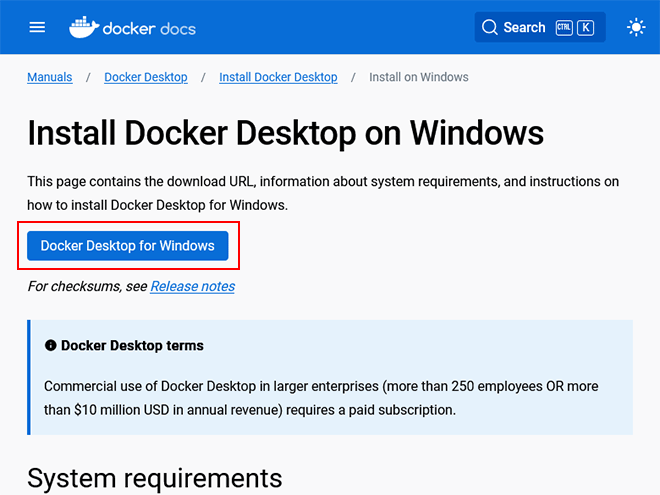Screen dimensions: 660x495
Task: Click the 'Install on Windows' breadcrumb text
Action: click(419, 77)
